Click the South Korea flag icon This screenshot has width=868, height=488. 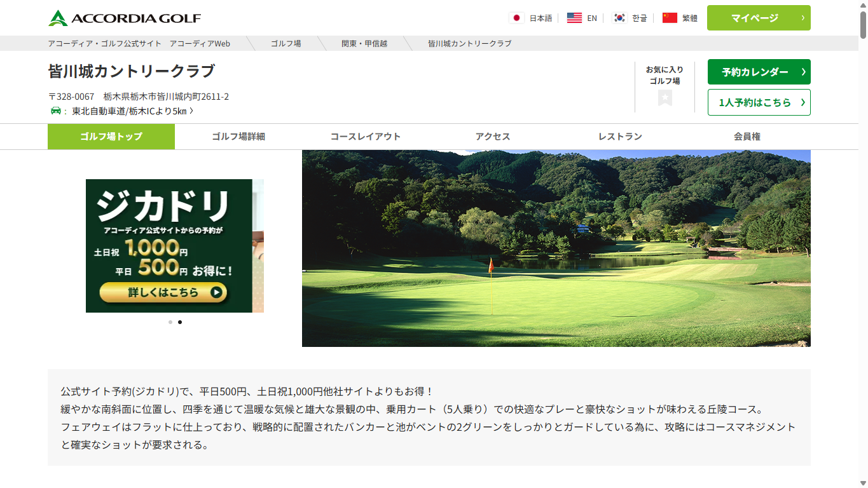619,18
